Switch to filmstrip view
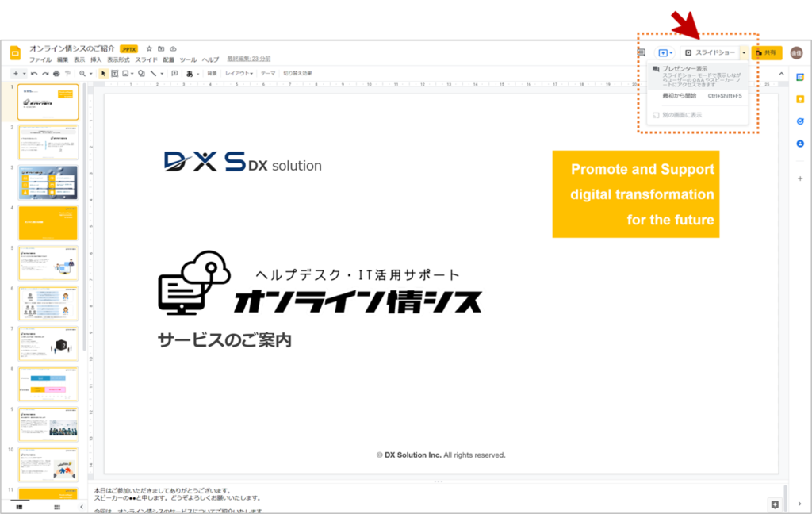Viewport: 812px width, 514px height. 19,508
